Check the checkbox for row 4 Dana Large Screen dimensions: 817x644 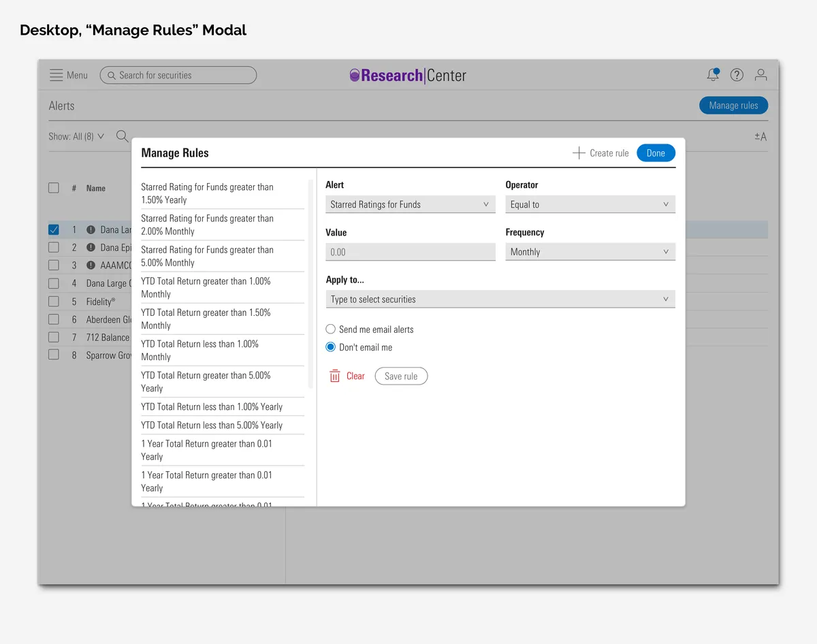[54, 283]
